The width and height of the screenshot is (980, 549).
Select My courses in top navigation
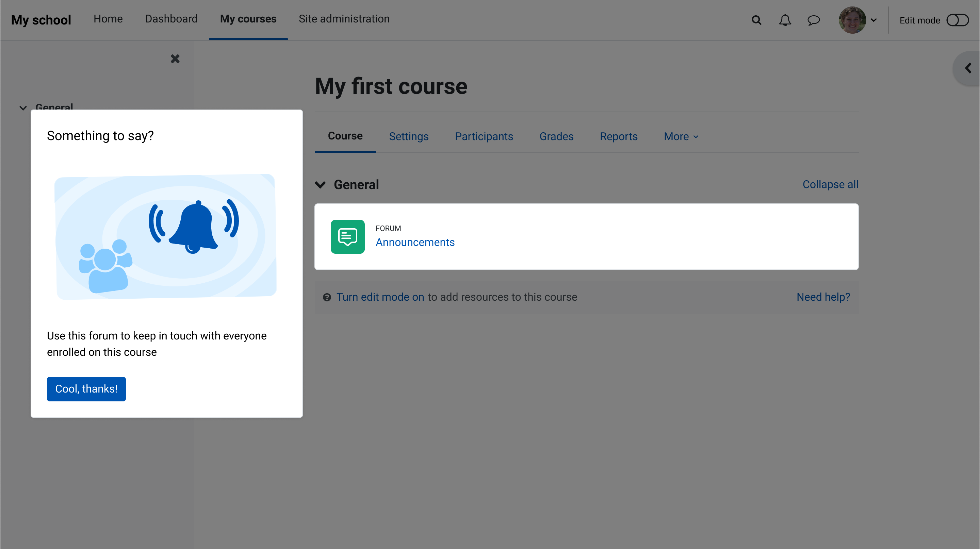point(248,19)
